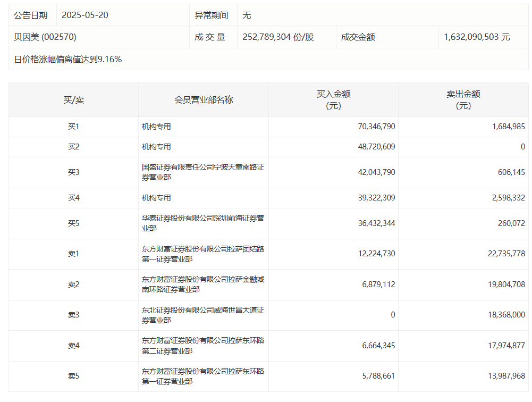Image resolution: width=532 pixels, height=402 pixels.
Task: Click sell amount 19,804,708
Action: 506,284
